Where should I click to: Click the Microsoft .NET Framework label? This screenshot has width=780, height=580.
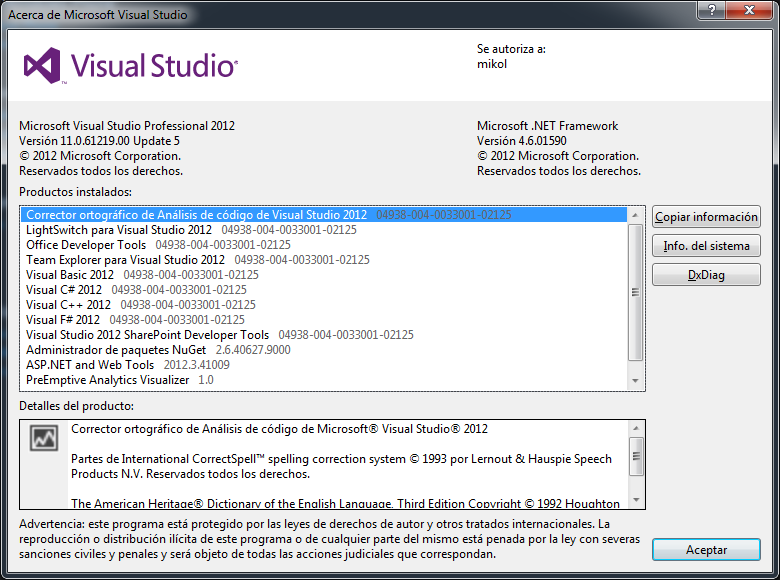pyautogui.click(x=547, y=126)
